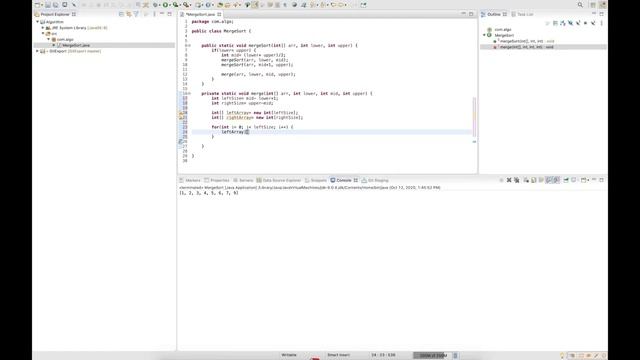The height and width of the screenshot is (360, 640).
Task: Click the Save toolbar icon
Action: coord(48,5)
